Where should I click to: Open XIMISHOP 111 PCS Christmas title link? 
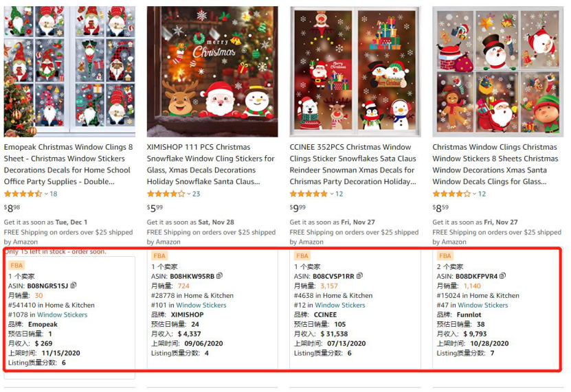coord(210,164)
